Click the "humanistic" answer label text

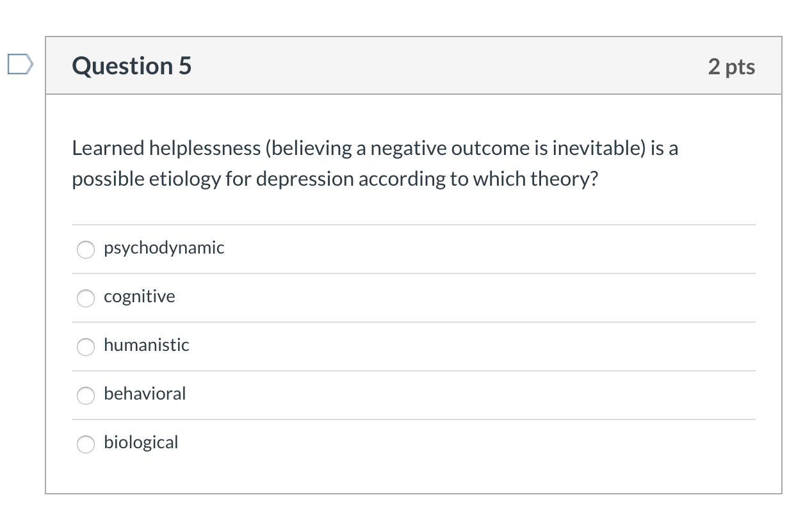pyautogui.click(x=147, y=345)
